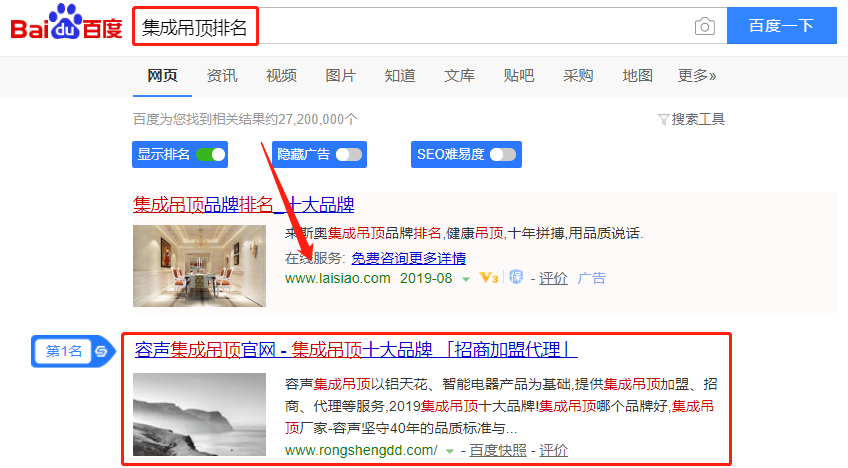Open the 贴吧 tab
The image size is (848, 468).
coord(519,76)
